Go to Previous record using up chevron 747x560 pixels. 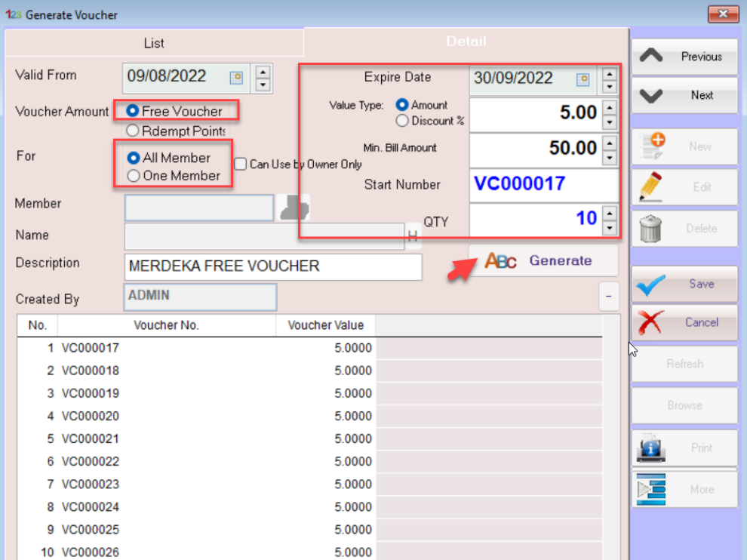click(x=651, y=57)
